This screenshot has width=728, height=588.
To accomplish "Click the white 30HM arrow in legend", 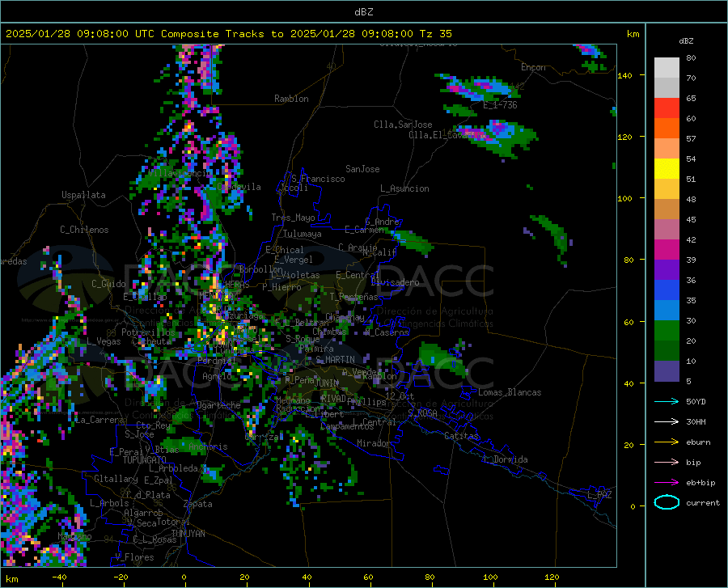I will [667, 422].
